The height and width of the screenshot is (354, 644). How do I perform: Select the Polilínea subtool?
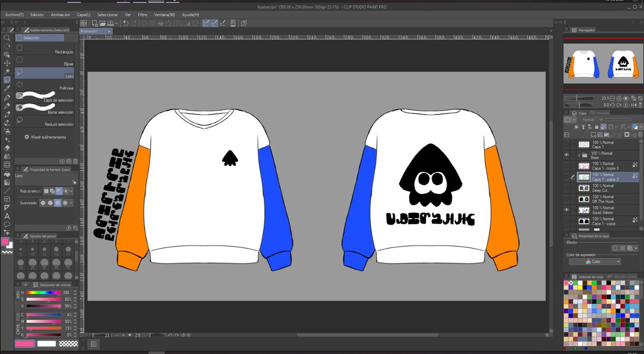coord(45,85)
